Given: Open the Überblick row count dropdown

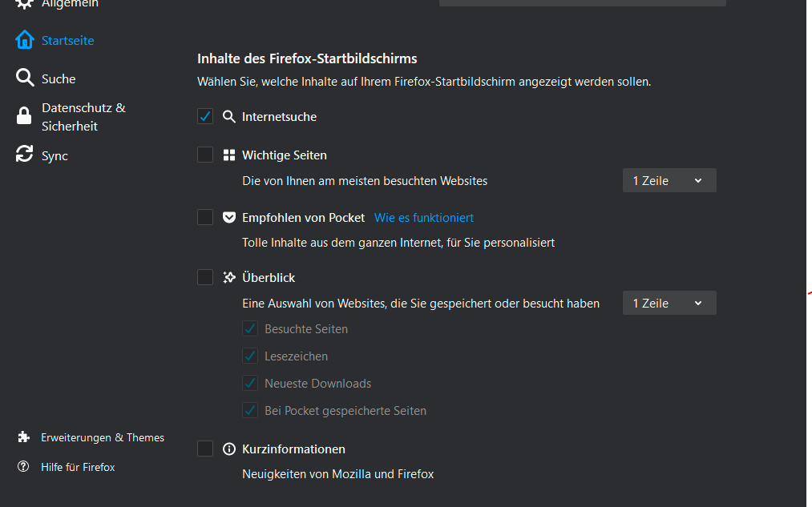Looking at the screenshot, I should [x=669, y=303].
